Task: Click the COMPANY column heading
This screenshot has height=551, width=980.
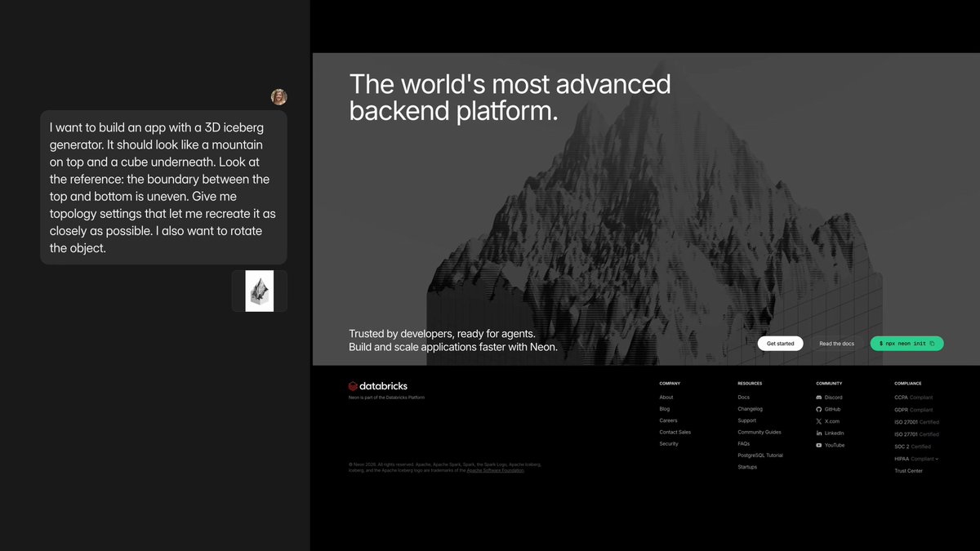Action: tap(670, 383)
